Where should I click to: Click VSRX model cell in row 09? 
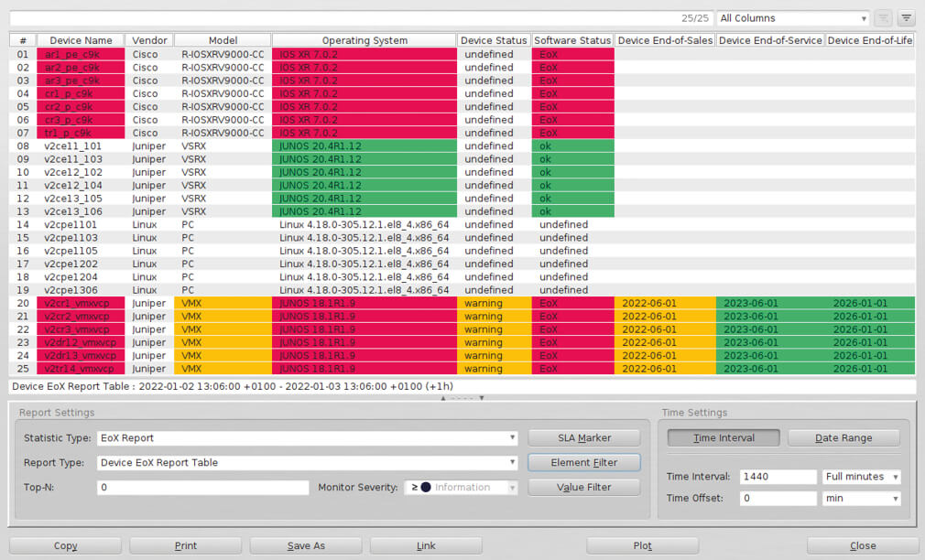tap(223, 159)
